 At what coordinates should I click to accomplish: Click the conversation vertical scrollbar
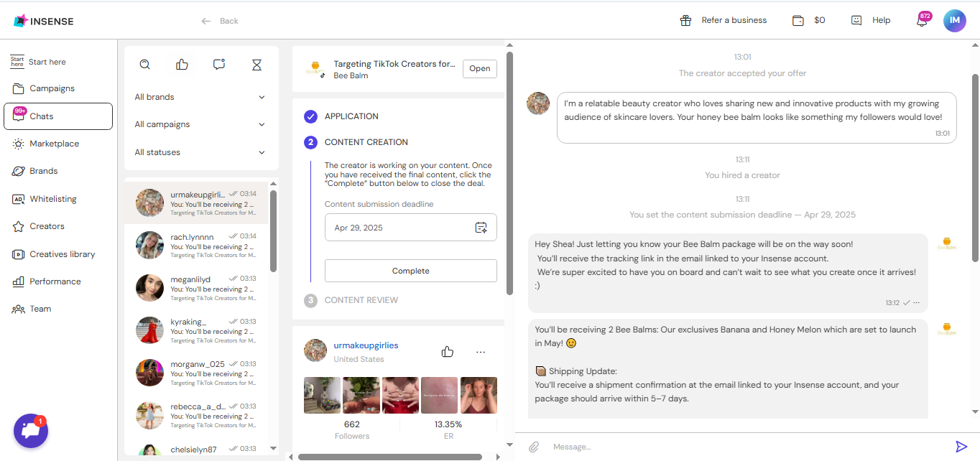(975, 169)
